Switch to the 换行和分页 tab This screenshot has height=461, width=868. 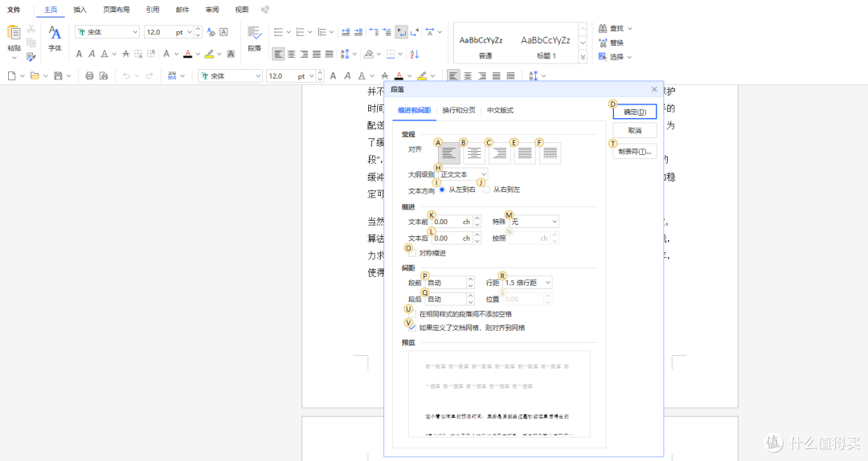(x=458, y=110)
